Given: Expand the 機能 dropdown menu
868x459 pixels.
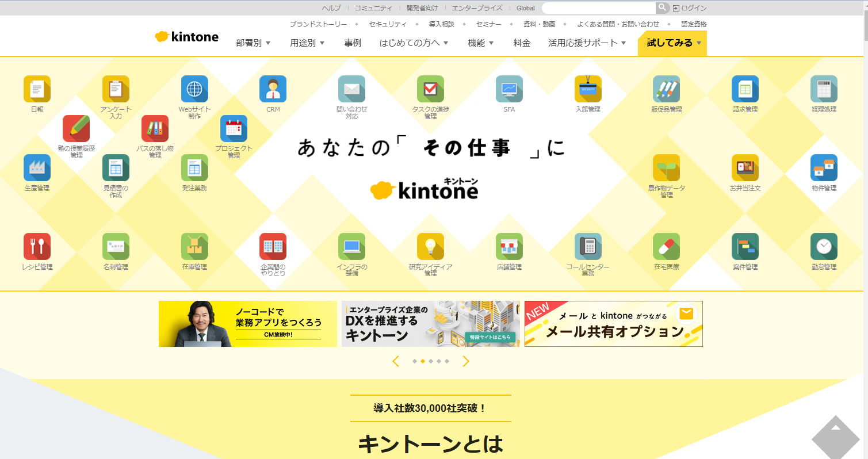Looking at the screenshot, I should pyautogui.click(x=481, y=43).
